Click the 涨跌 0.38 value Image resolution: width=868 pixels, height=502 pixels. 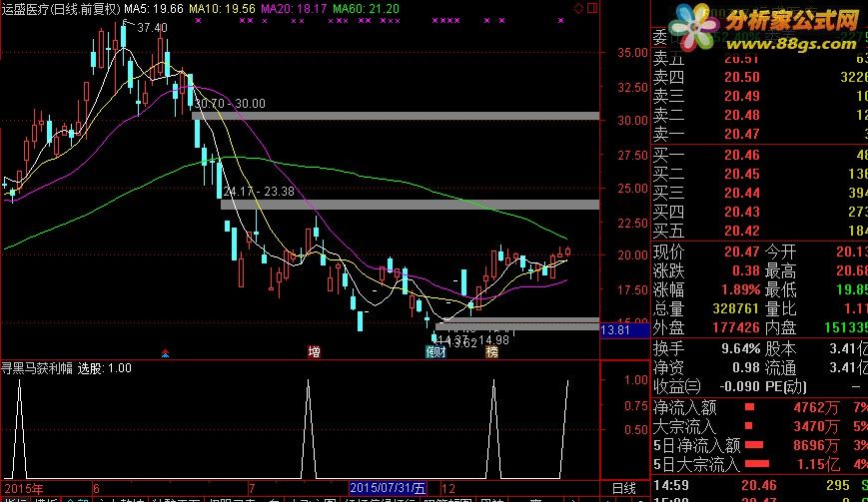coord(746,270)
